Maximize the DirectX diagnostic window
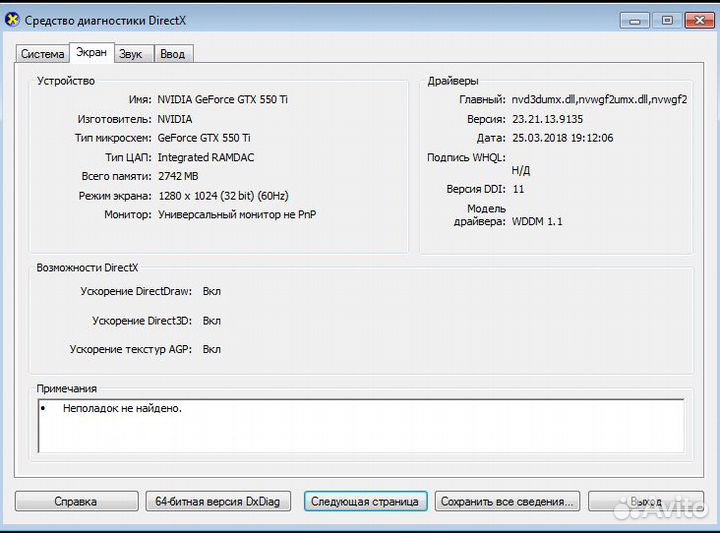720x533 pixels. [666, 19]
